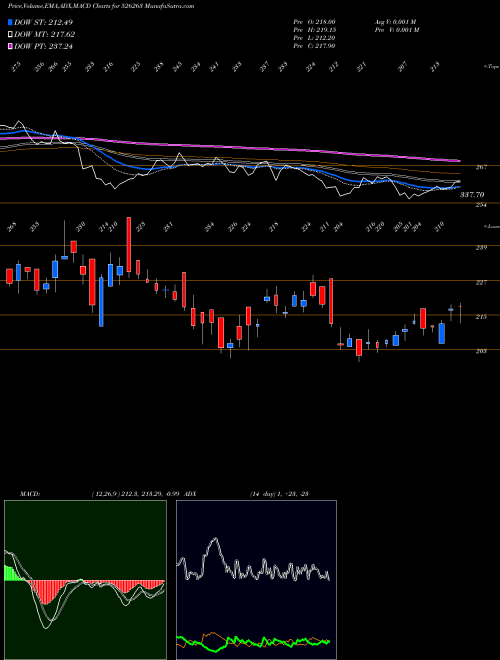Click the 'ADX' panel label
500x660 pixels.
(190, 494)
